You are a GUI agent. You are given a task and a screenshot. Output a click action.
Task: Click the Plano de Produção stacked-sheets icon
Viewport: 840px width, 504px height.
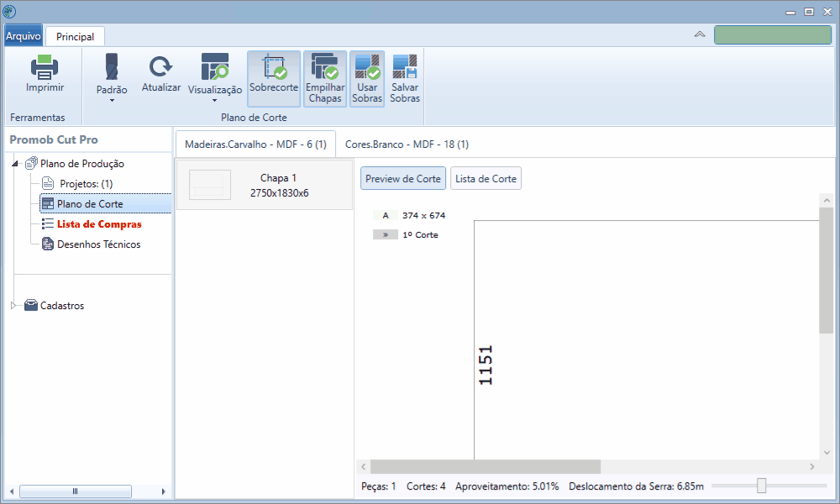[x=32, y=163]
